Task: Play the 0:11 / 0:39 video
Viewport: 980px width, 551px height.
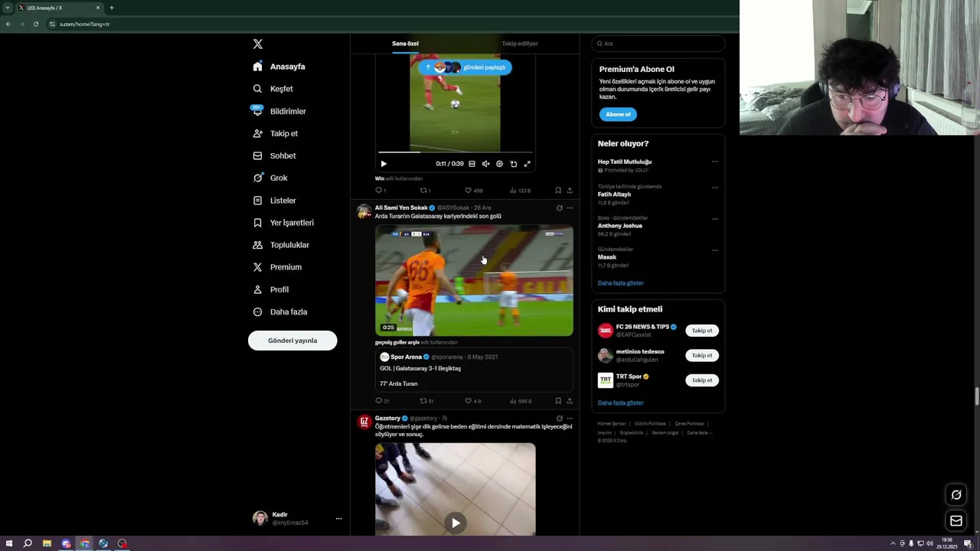Action: point(384,164)
